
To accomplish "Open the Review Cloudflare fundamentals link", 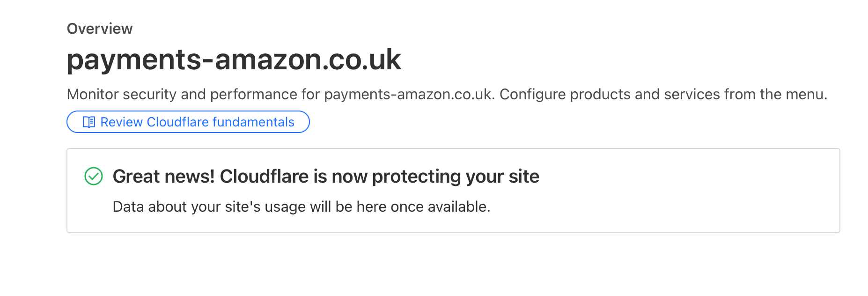I will (188, 122).
